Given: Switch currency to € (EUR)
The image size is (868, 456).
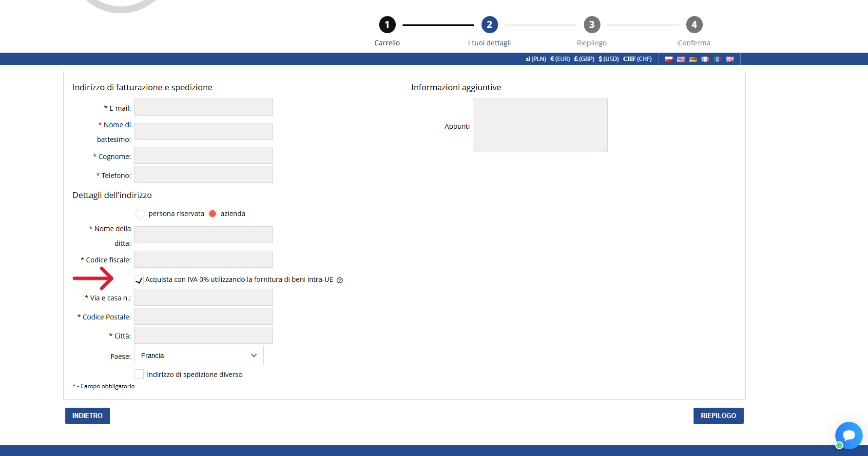Looking at the screenshot, I should point(559,59).
